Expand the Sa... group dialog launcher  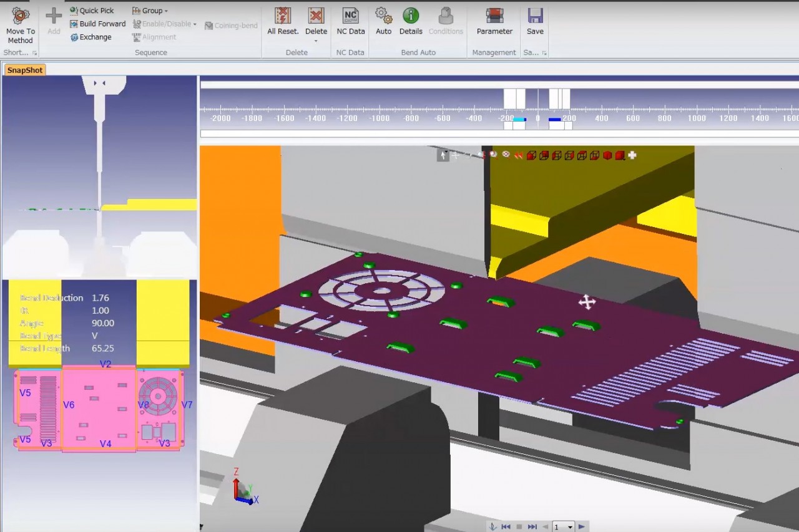(x=544, y=53)
